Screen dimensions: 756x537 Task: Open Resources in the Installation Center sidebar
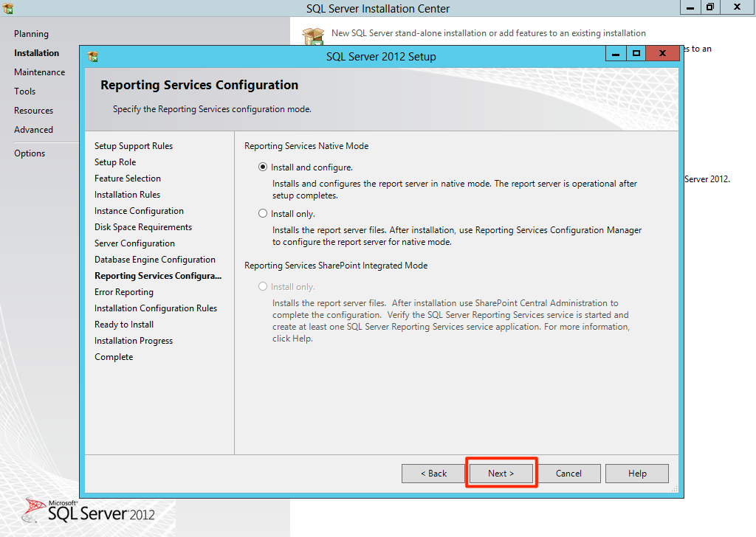[x=34, y=111]
